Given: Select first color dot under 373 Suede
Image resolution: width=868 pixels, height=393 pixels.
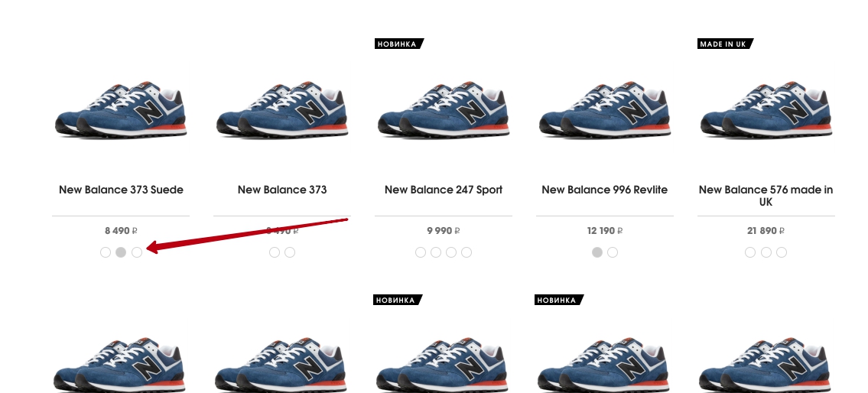Looking at the screenshot, I should coord(106,252).
